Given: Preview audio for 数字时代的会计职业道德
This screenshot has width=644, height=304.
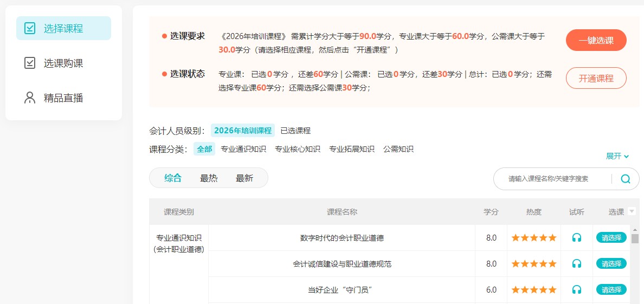Looking at the screenshot, I should pyautogui.click(x=577, y=237).
